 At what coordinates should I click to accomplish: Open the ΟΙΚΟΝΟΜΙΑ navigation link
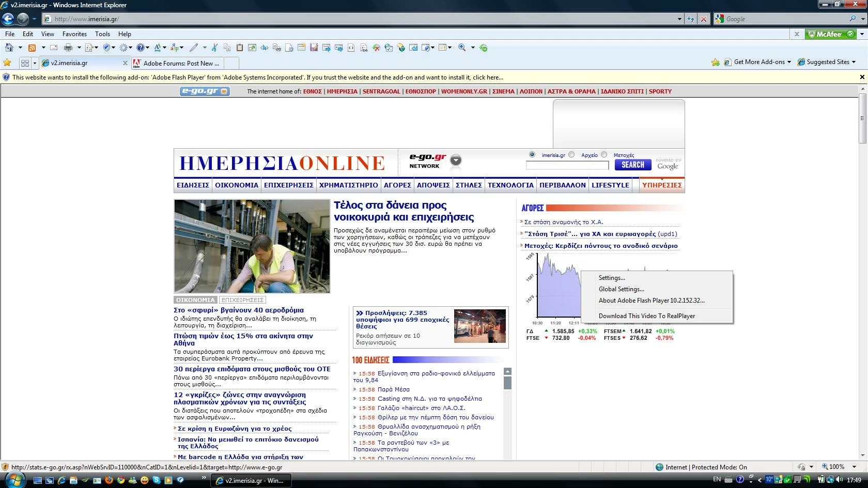pos(237,185)
